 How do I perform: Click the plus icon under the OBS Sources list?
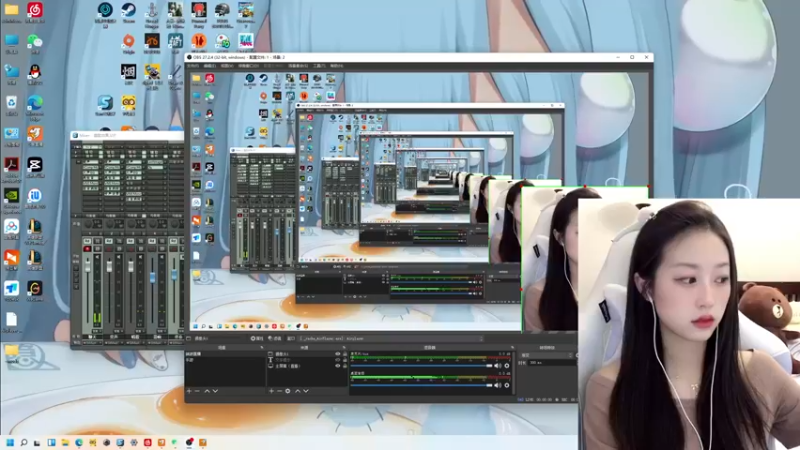pos(271,391)
